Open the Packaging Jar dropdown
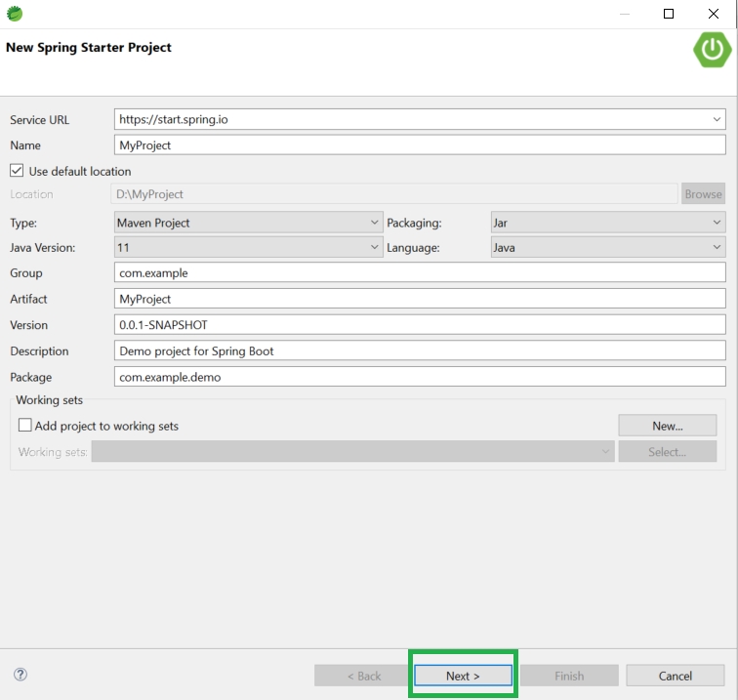 pos(607,223)
